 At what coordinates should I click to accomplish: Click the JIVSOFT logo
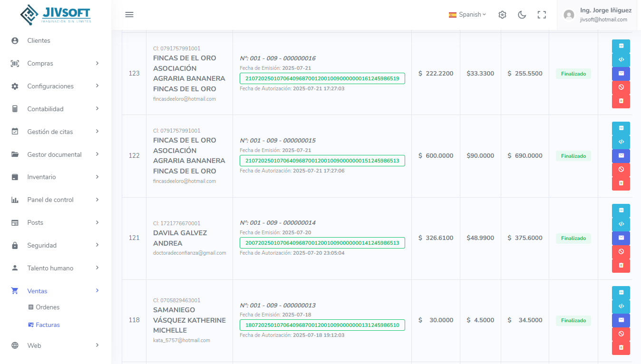(56, 15)
